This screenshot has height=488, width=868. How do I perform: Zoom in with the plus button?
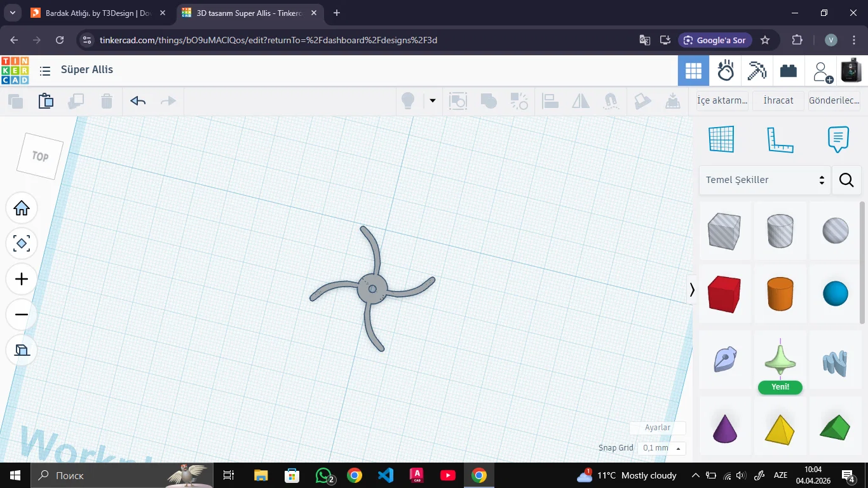point(22,279)
